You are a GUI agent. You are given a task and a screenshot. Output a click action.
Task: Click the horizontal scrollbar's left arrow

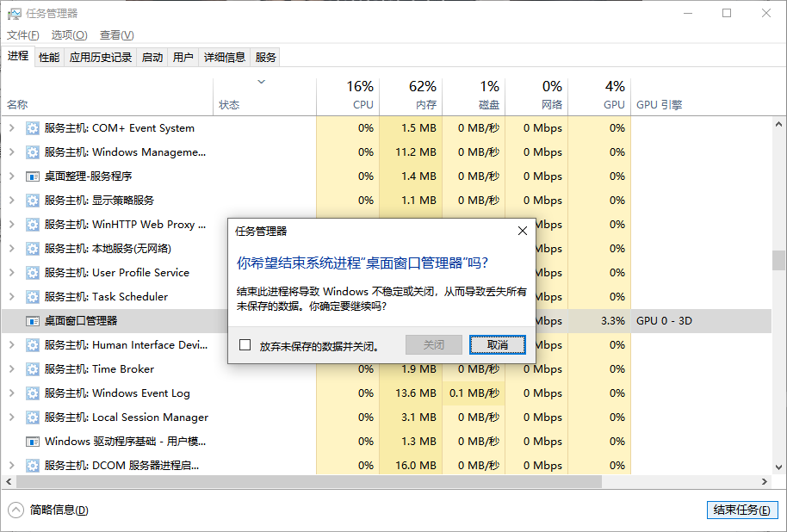pos(9,481)
